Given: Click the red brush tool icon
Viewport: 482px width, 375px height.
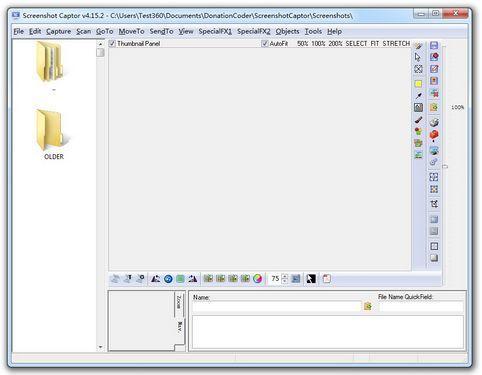Looking at the screenshot, I should click(419, 120).
